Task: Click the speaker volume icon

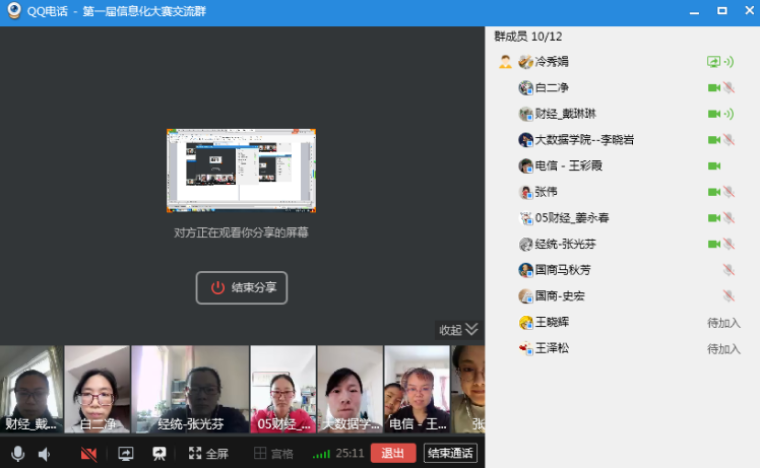Action: point(44,454)
